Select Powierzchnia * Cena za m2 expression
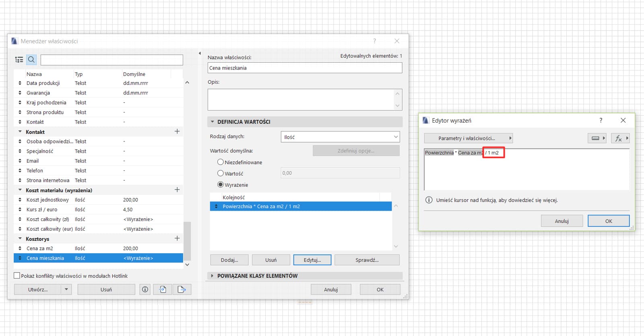Viewport: 644px width, 336px height. 301,206
